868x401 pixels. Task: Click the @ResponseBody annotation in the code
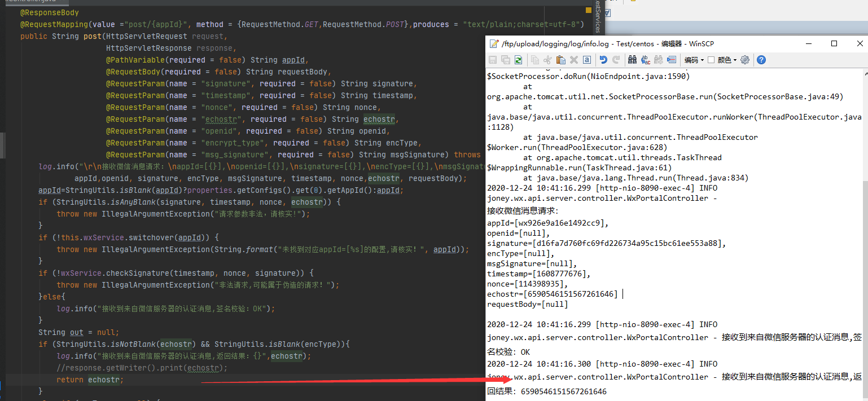[x=50, y=12]
